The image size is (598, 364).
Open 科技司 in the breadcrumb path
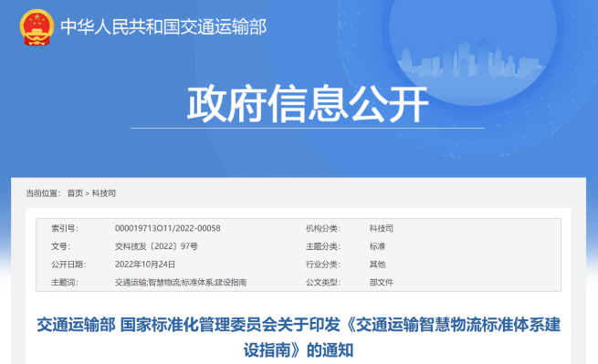(103, 193)
